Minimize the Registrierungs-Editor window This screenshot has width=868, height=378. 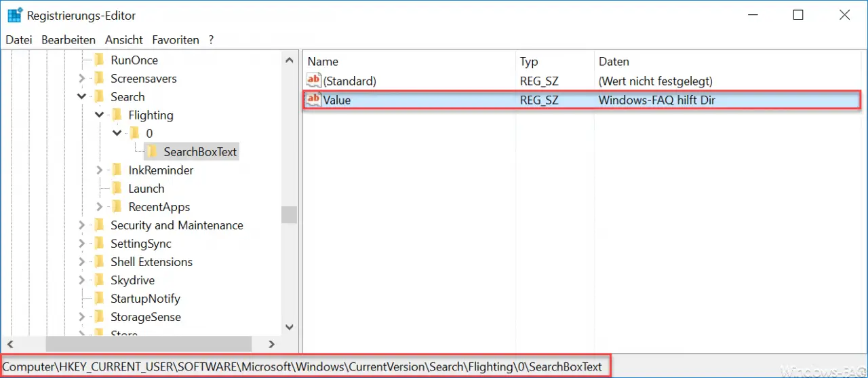tap(751, 15)
